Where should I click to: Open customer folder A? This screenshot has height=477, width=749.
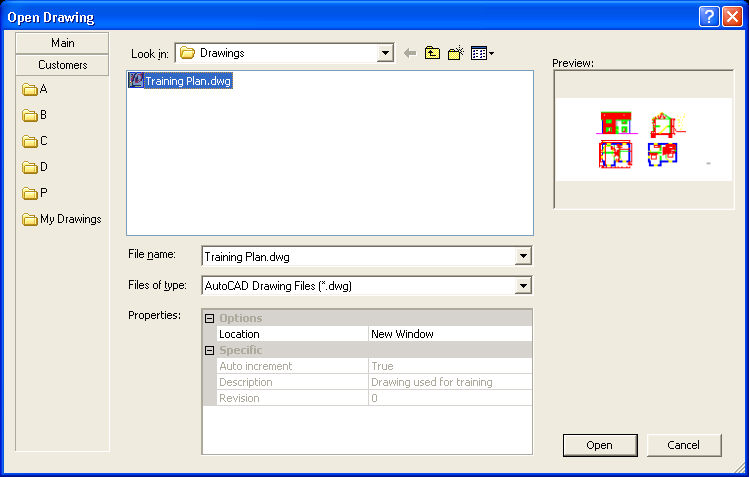click(35, 89)
